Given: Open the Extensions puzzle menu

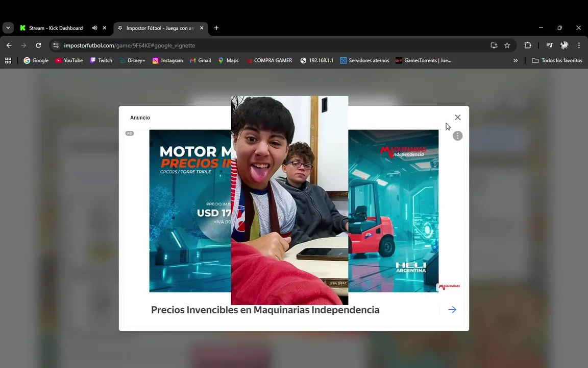Looking at the screenshot, I should [528, 45].
